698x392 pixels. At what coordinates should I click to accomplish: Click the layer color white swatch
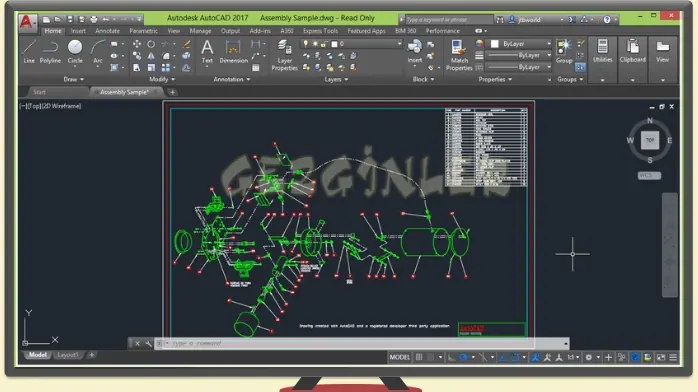(334, 44)
